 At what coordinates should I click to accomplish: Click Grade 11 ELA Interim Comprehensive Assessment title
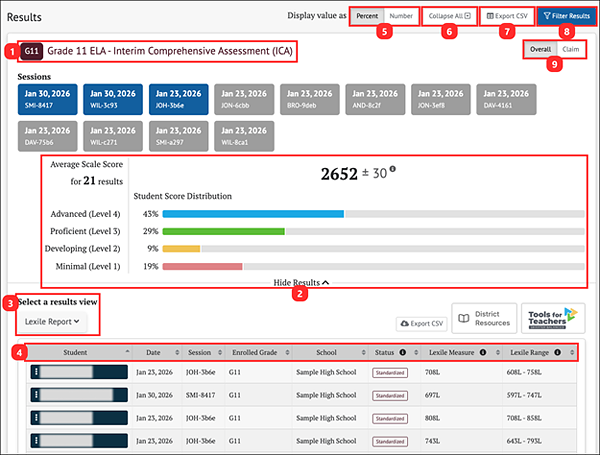coord(170,51)
